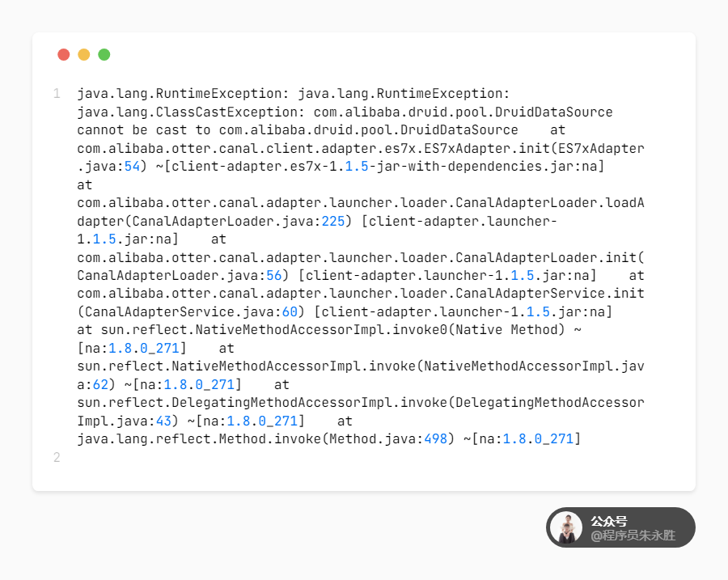Click the 公众号 label in badge
The width and height of the screenshot is (728, 580).
(x=608, y=521)
